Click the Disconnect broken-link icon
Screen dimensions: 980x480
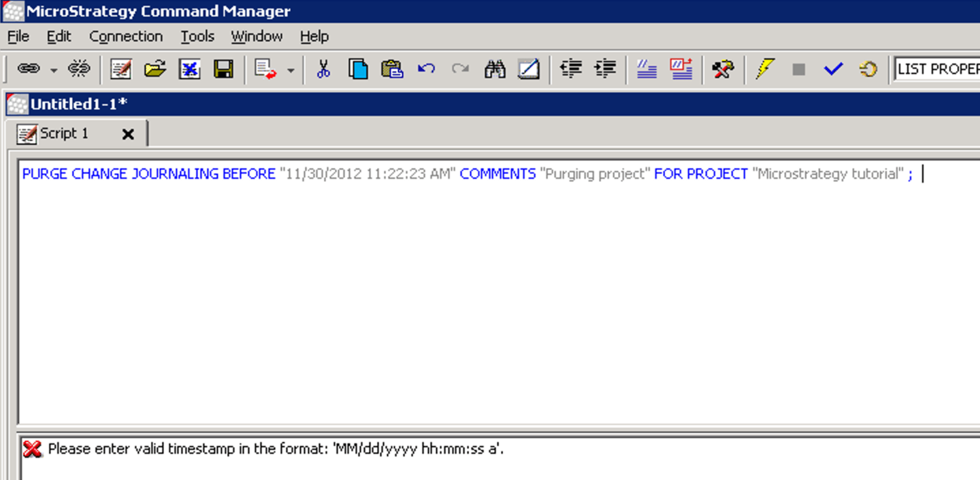pos(79,69)
